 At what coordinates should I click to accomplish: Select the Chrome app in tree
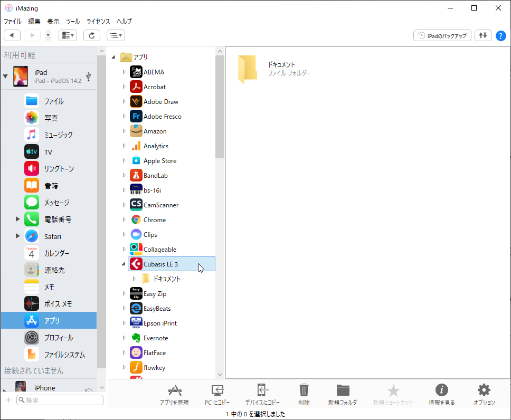[x=155, y=220]
